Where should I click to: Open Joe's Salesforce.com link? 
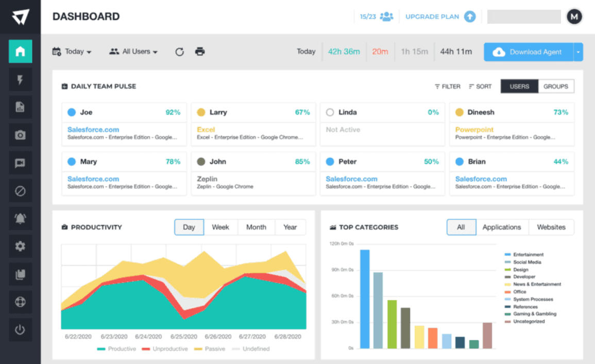coord(93,130)
